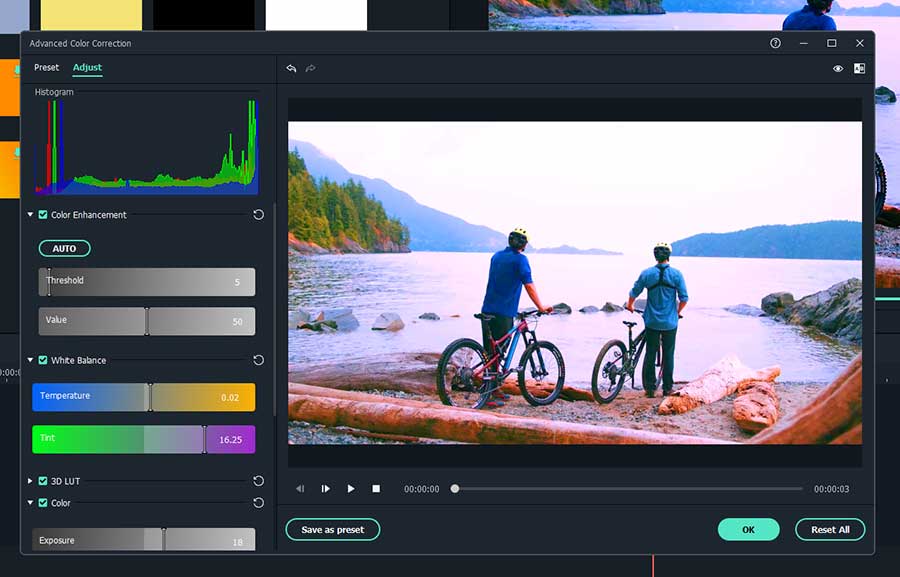Select the yellow swatch in background window
The height and width of the screenshot is (577, 900).
click(91, 15)
